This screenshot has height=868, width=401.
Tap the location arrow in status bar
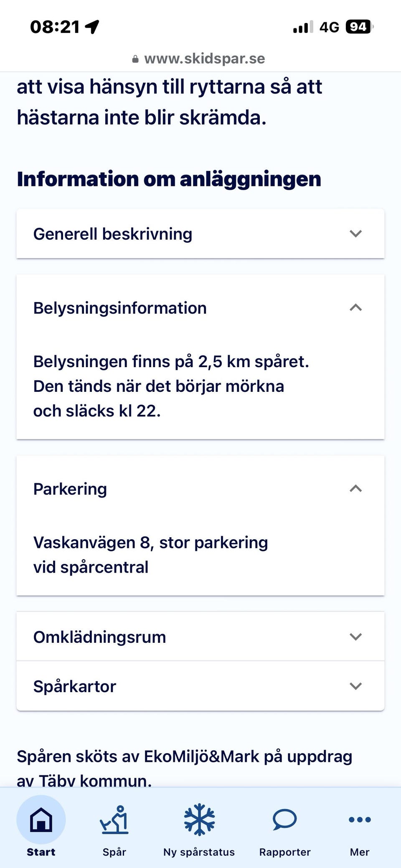click(x=92, y=27)
